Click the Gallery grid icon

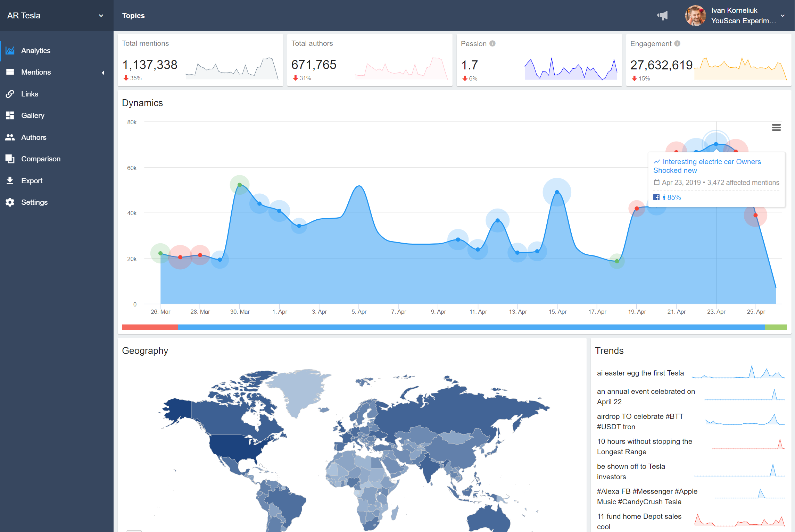10,116
